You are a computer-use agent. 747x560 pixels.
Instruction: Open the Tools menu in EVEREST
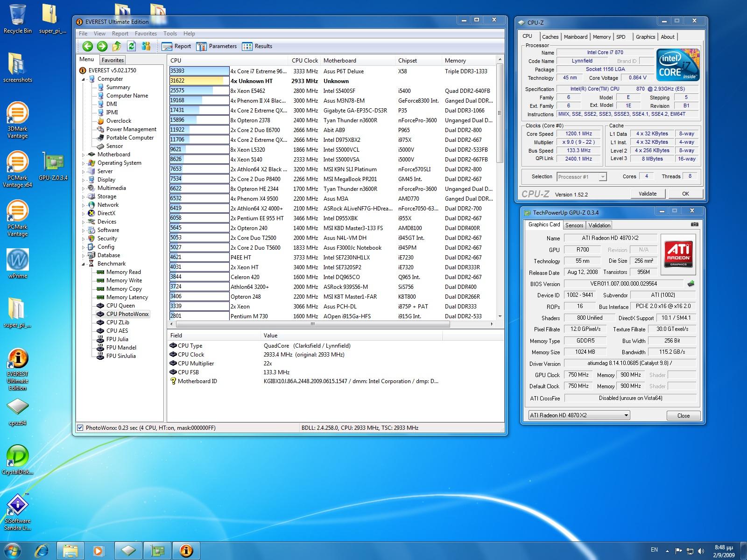pos(170,34)
